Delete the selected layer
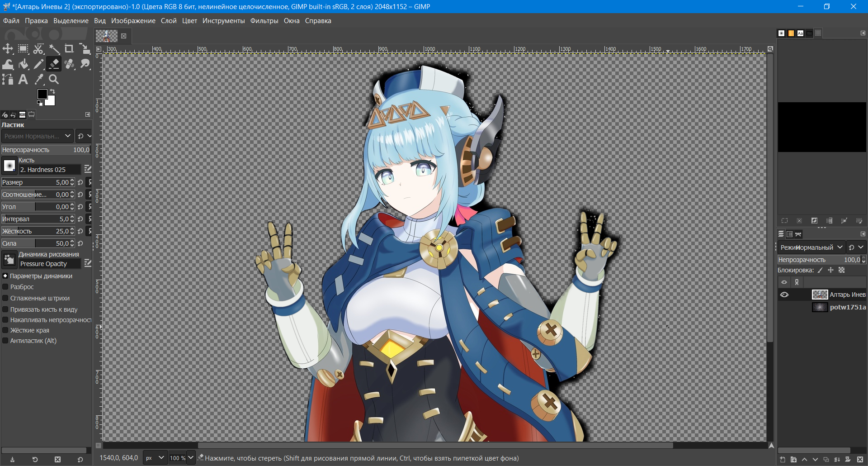This screenshot has height=466, width=868. coord(860,459)
